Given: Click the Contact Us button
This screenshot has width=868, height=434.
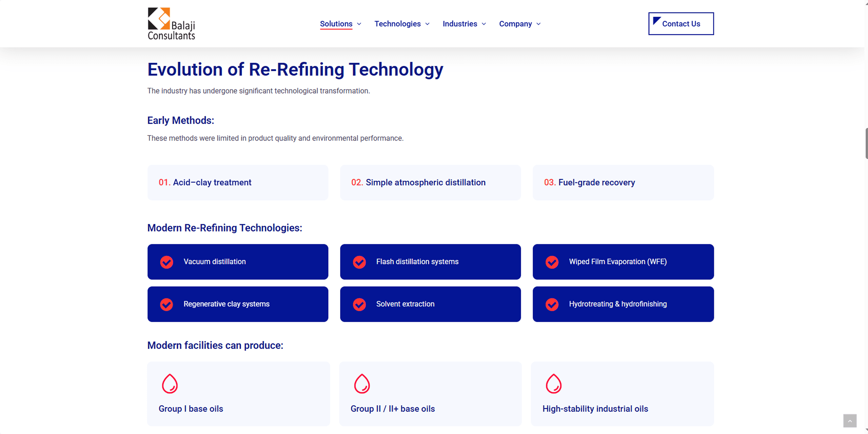Looking at the screenshot, I should coord(681,24).
